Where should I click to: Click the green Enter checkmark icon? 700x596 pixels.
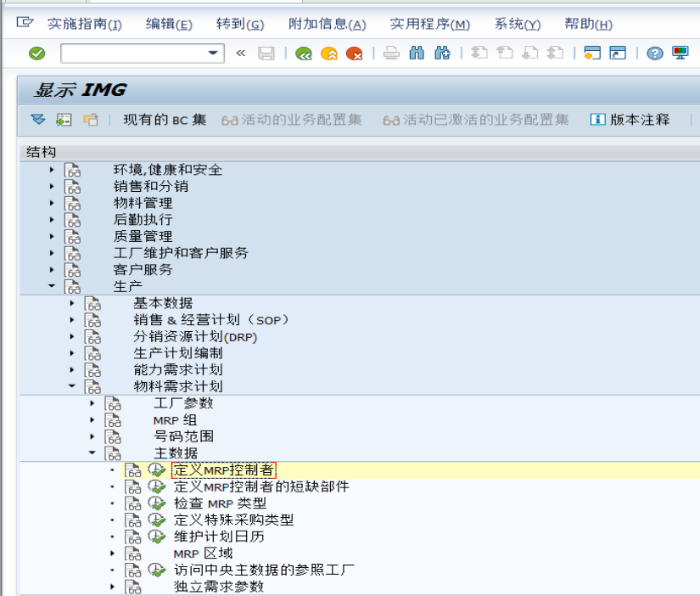(x=37, y=53)
